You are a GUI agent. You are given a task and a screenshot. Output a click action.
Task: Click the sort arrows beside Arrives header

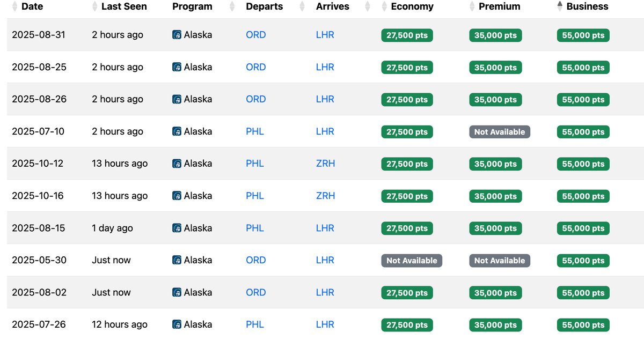click(368, 6)
